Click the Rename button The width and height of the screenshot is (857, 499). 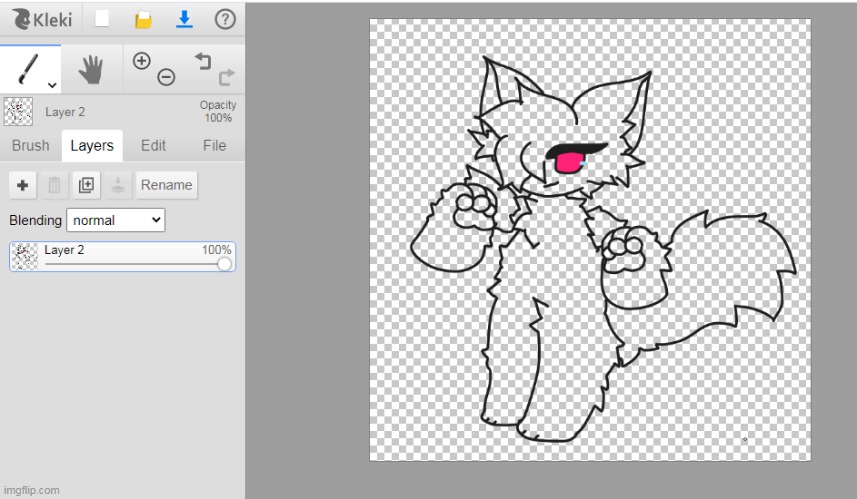pos(167,185)
